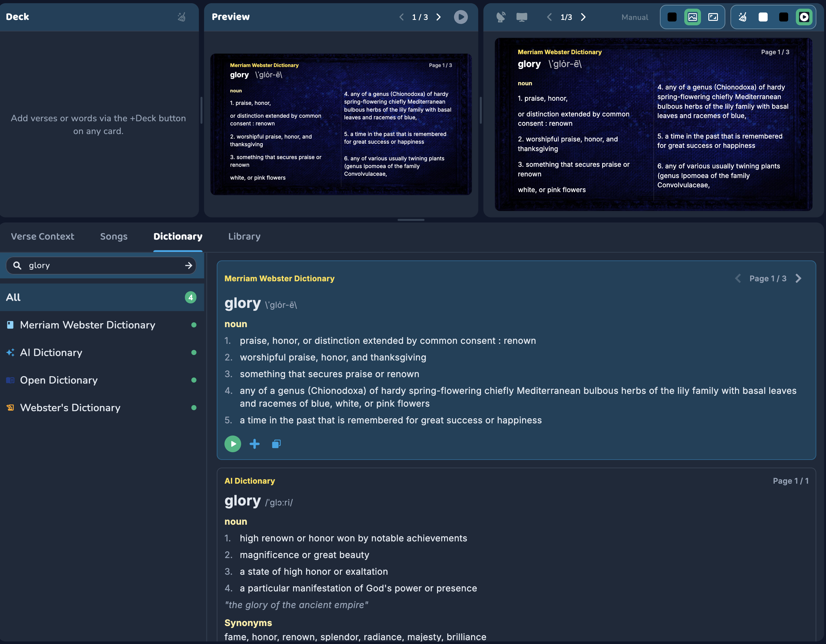Screen dimensions: 826x644
Task: Click green status dot beside AI Dictionary
Action: [x=194, y=353]
